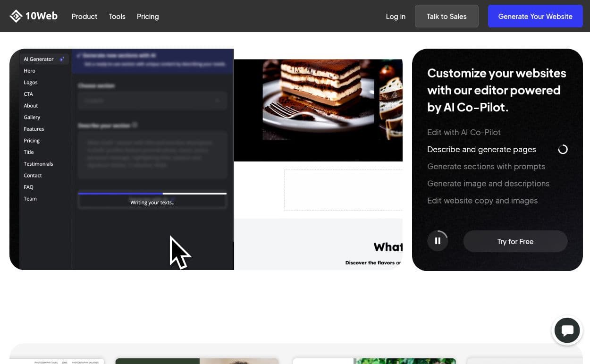The height and width of the screenshot is (364, 590).
Task: Open the live chat bubble
Action: (567, 330)
